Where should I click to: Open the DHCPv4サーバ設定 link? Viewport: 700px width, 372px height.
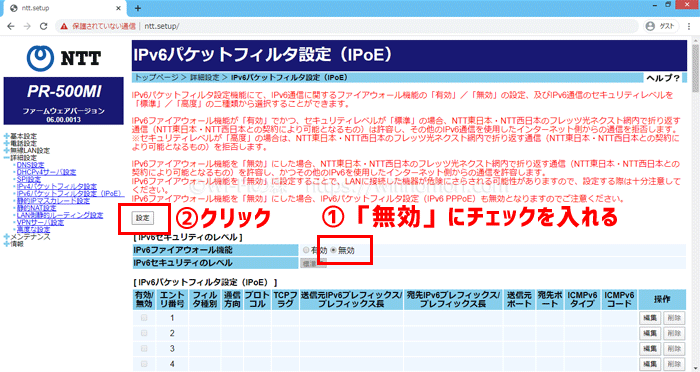click(x=46, y=172)
